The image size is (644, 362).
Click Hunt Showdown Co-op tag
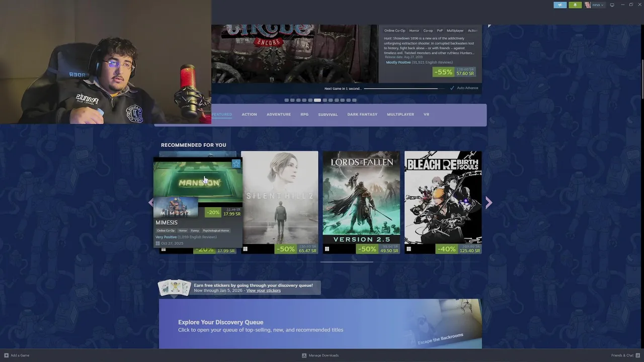[428, 31]
